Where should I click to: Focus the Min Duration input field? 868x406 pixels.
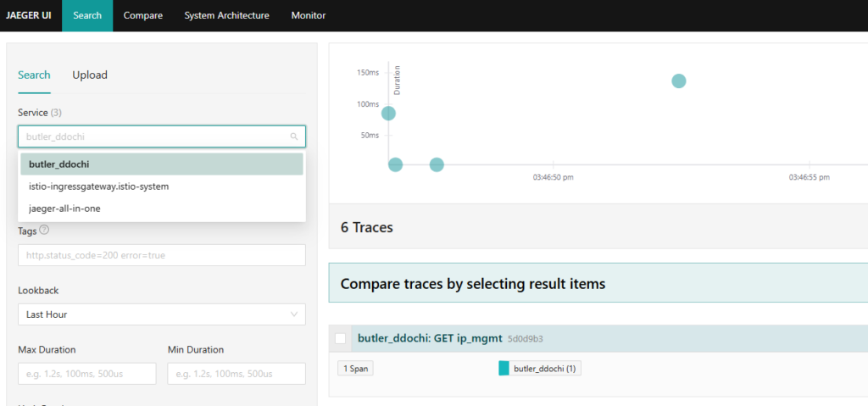coord(236,374)
